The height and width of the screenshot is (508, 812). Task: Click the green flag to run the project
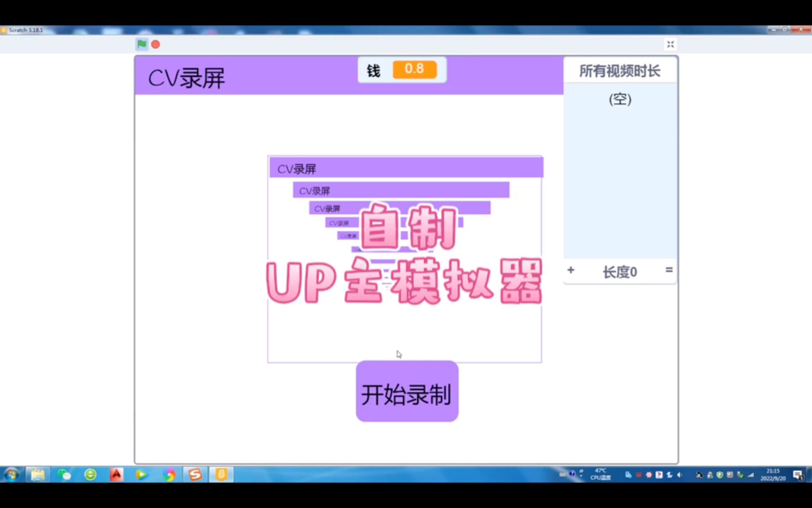point(142,44)
